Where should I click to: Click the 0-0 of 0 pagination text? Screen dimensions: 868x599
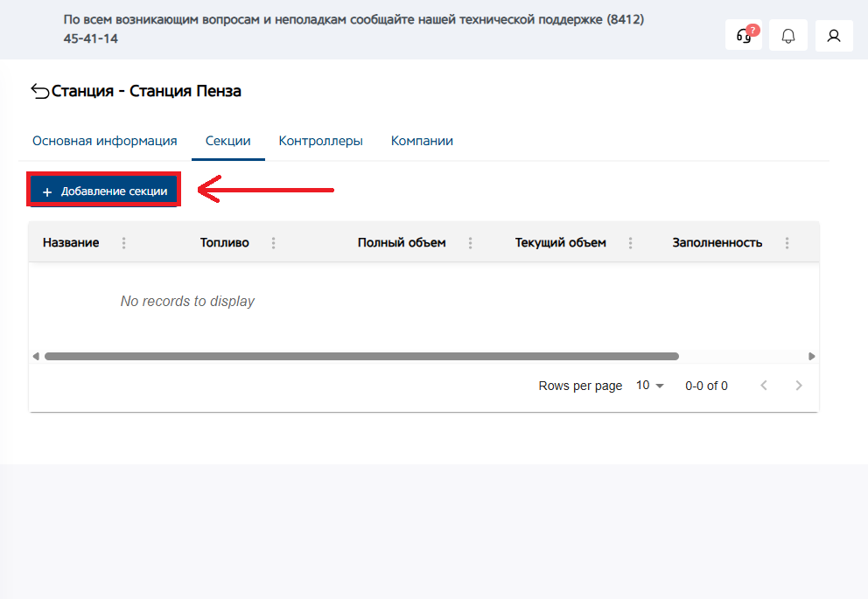click(x=706, y=386)
